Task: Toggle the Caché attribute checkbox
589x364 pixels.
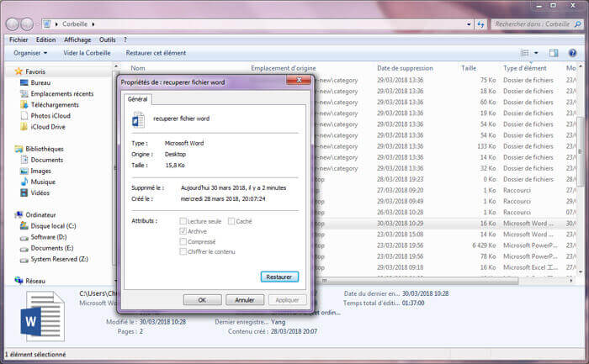Action: pyautogui.click(x=231, y=221)
